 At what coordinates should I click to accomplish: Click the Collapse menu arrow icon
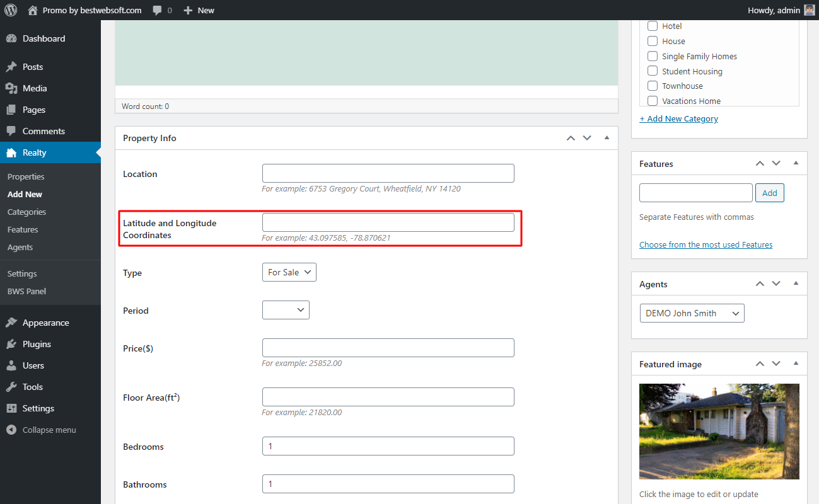tap(11, 430)
